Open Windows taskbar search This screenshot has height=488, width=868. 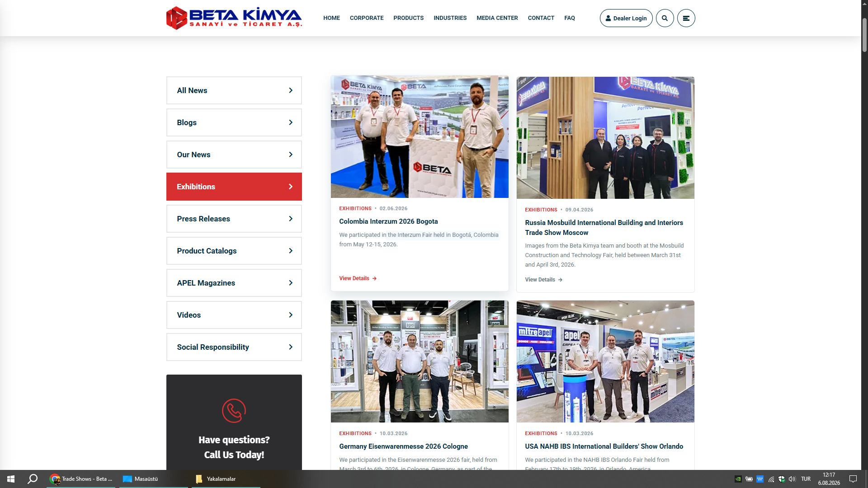pyautogui.click(x=33, y=479)
